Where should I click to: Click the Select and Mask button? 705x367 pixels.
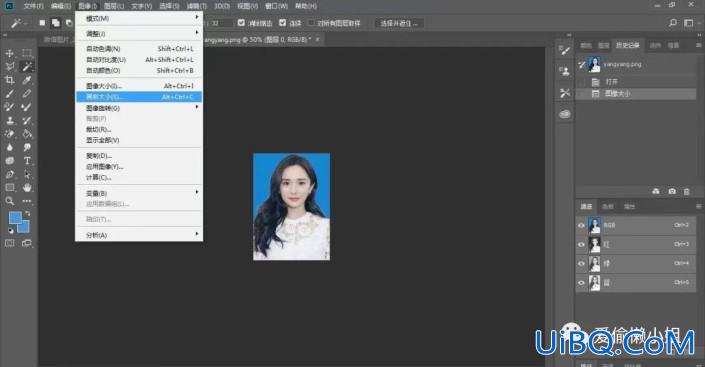(399, 23)
